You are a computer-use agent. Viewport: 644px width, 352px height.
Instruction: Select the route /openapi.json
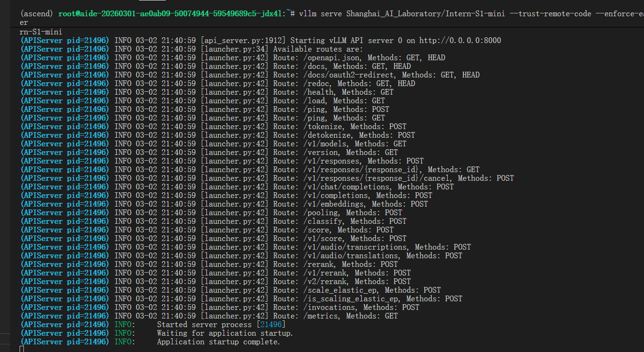point(331,57)
